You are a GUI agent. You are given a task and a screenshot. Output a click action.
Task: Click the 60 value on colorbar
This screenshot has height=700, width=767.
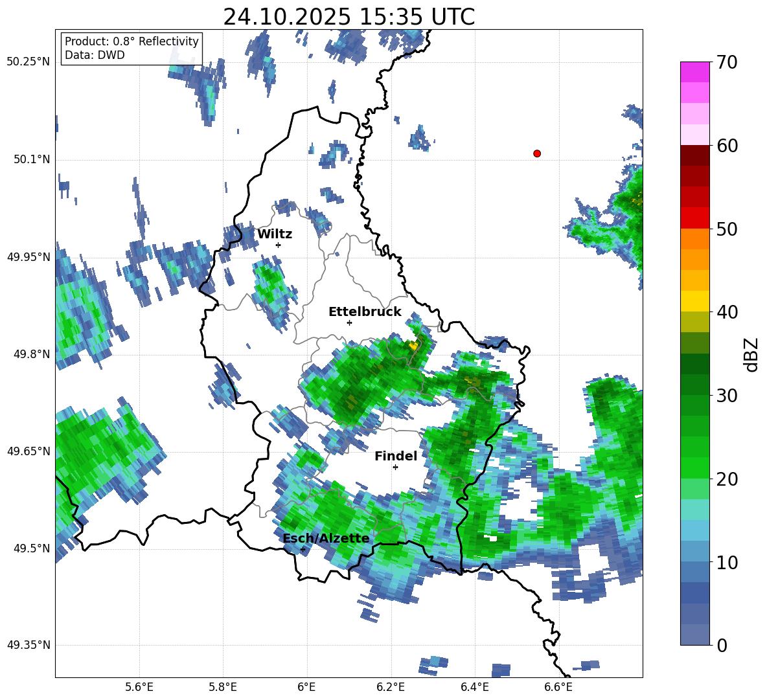(x=727, y=146)
